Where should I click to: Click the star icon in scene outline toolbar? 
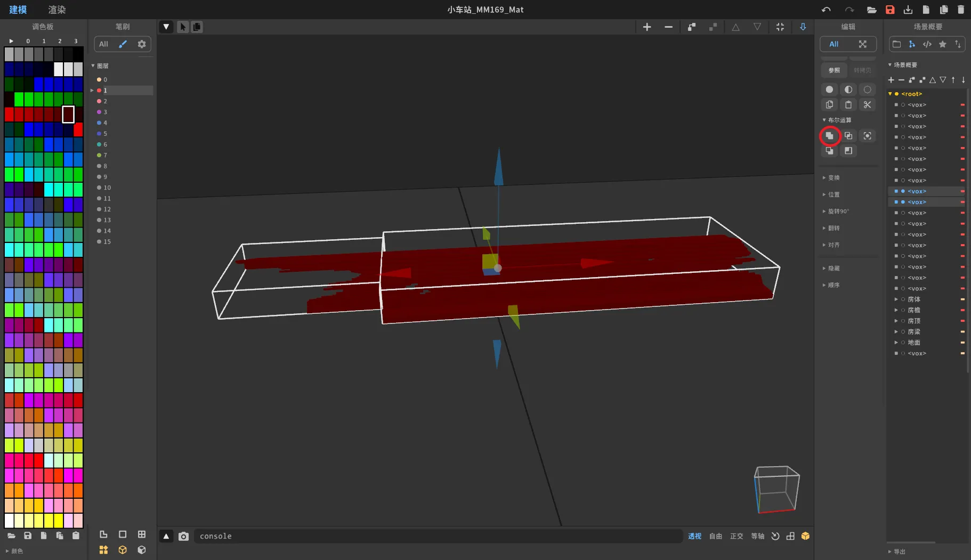942,44
